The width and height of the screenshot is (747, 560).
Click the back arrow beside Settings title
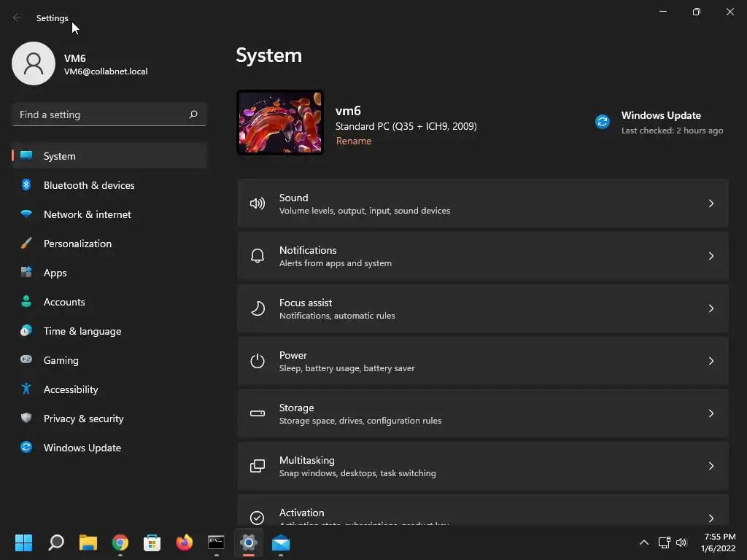coord(17,17)
